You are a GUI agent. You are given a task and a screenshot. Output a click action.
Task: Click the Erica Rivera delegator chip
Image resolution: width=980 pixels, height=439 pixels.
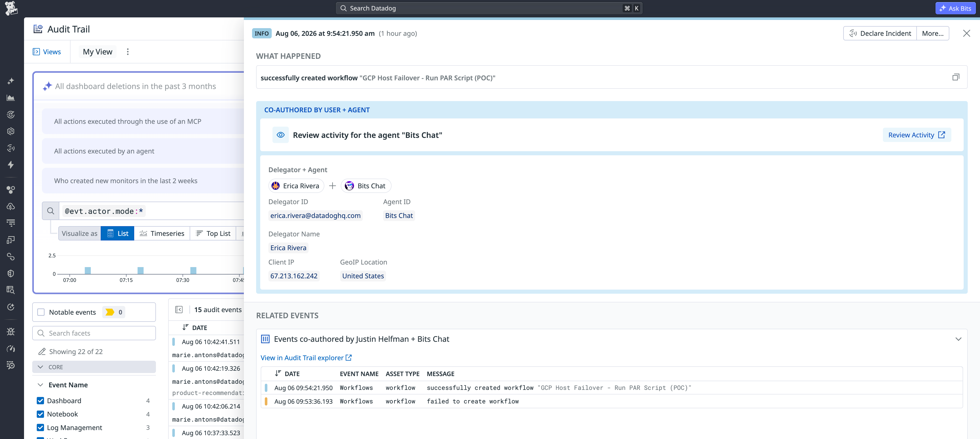point(296,186)
